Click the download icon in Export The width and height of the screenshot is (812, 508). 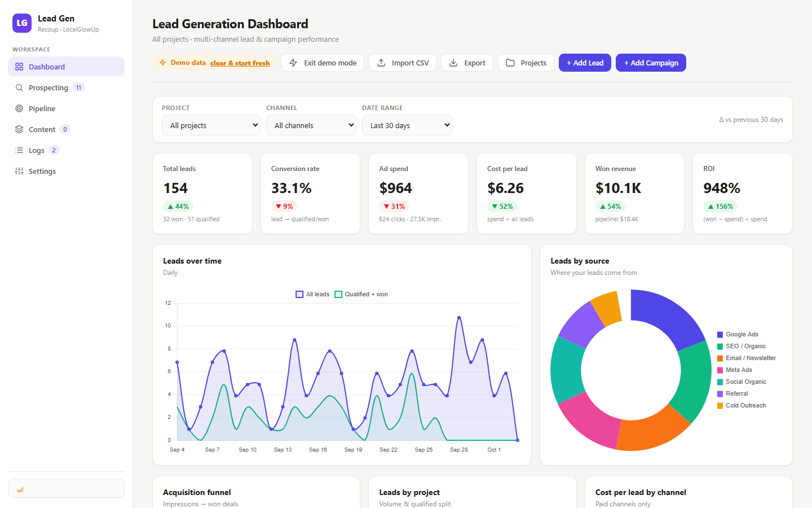(x=453, y=63)
